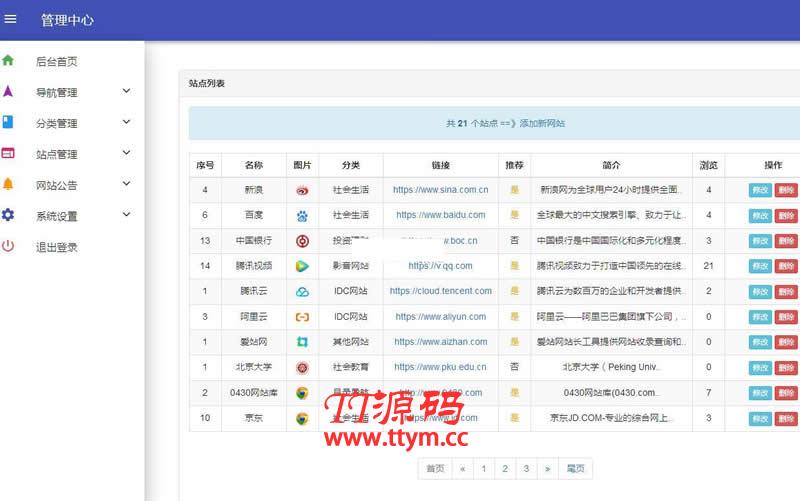
Task: Click the 0430网站库 logo image
Action: tap(302, 393)
